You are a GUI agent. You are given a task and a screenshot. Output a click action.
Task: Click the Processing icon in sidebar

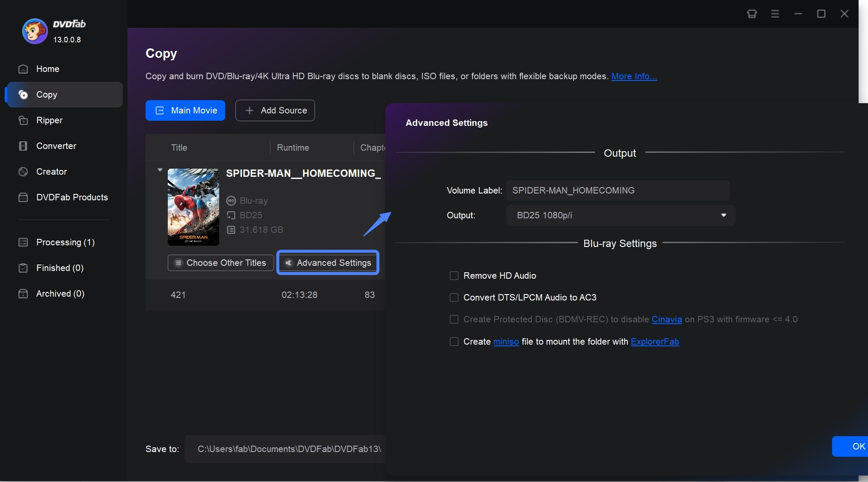(23, 242)
